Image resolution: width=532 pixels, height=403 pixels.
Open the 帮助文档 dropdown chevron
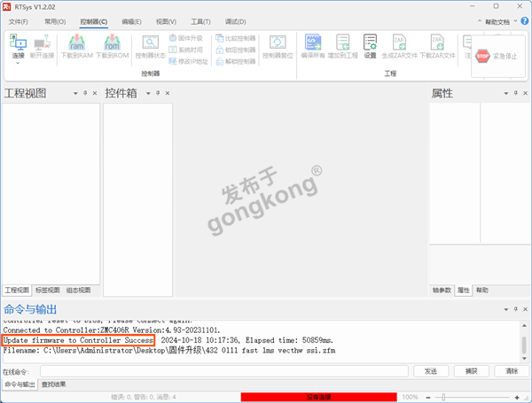tap(515, 21)
